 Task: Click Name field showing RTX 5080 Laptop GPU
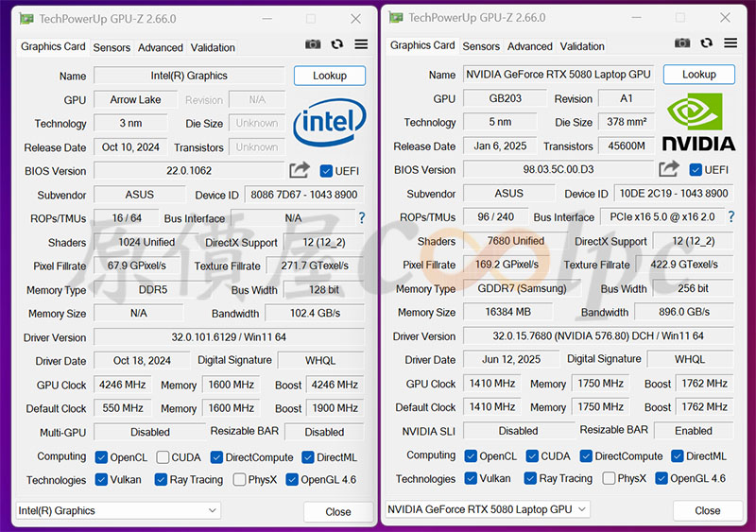pyautogui.click(x=558, y=75)
